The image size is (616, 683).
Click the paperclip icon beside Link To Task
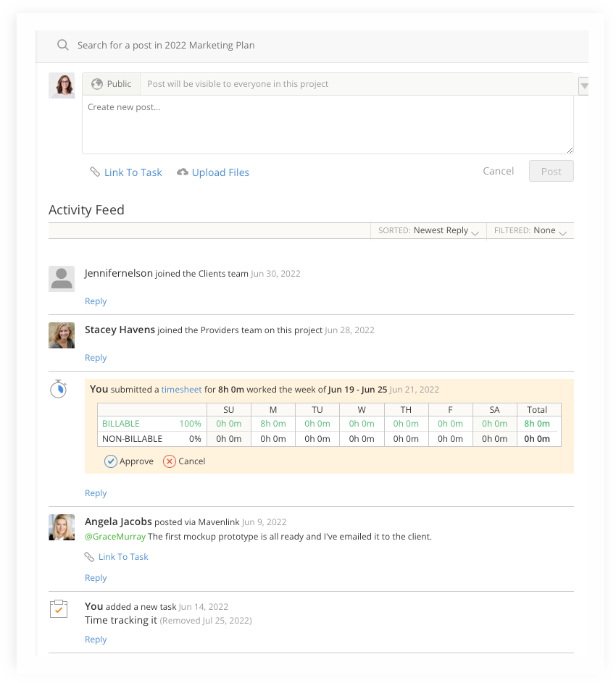(95, 172)
